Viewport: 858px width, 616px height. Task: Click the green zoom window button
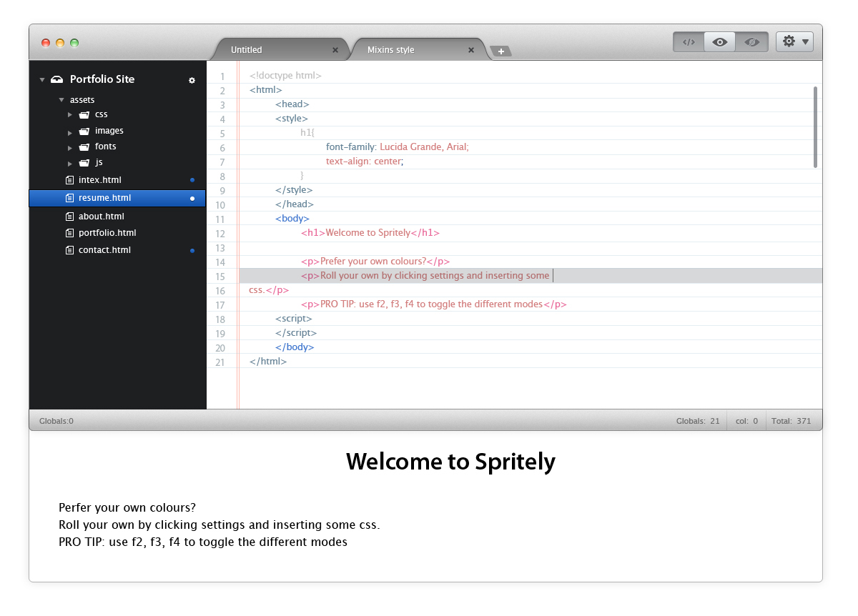point(74,43)
